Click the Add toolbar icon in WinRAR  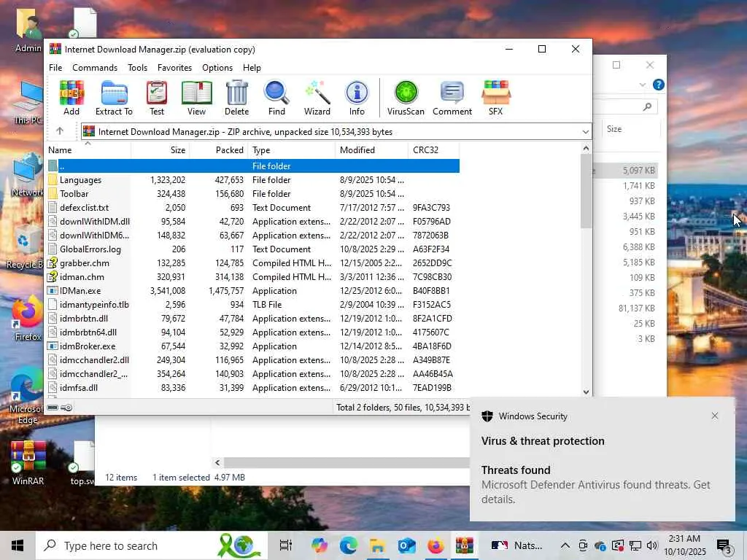click(x=71, y=98)
